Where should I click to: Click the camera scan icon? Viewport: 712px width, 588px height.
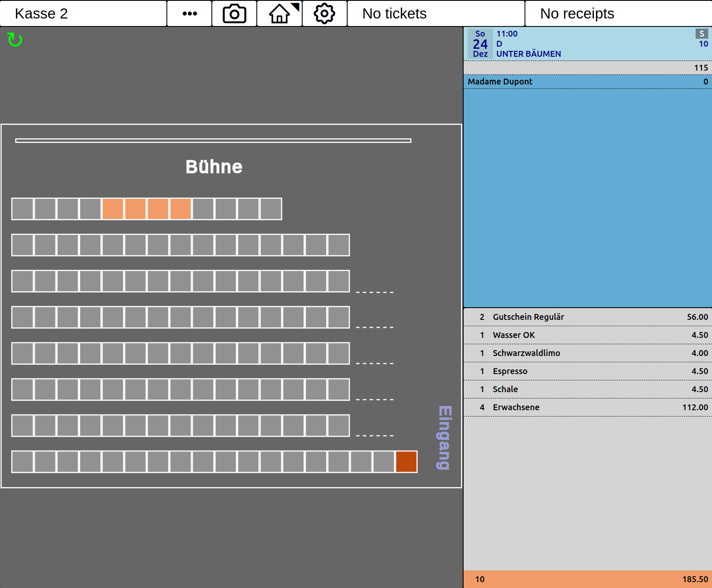235,13
